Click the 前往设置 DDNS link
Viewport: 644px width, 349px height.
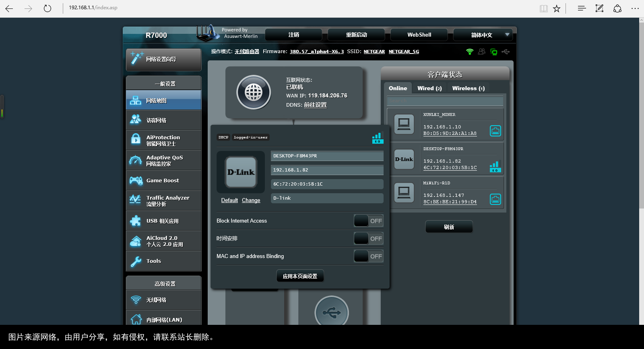coord(315,105)
